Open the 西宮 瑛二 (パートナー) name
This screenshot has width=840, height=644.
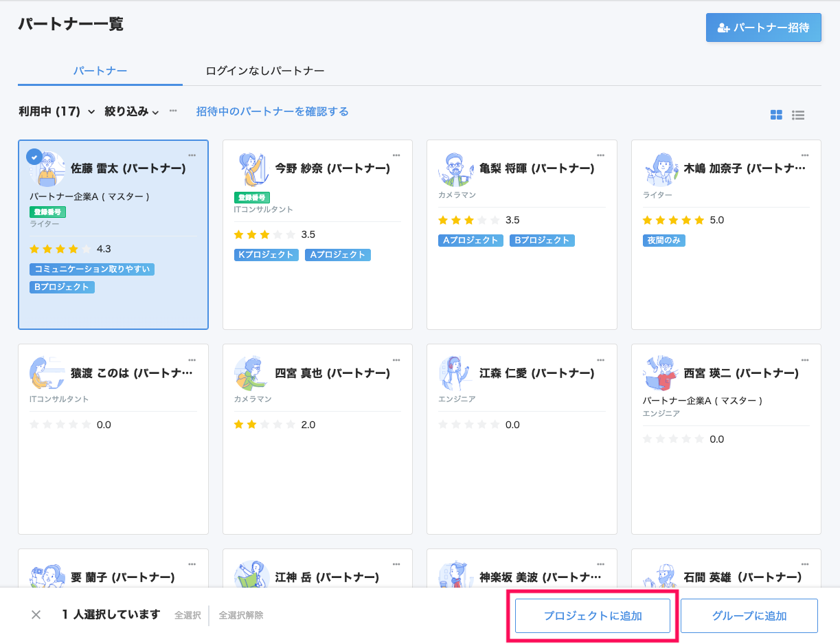pyautogui.click(x=741, y=373)
